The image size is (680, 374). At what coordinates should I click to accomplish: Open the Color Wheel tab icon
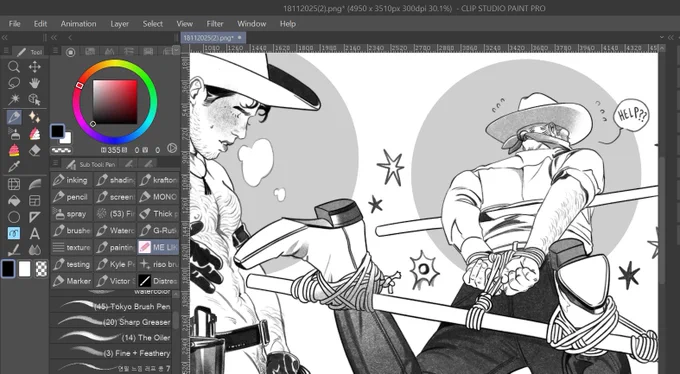click(x=70, y=52)
